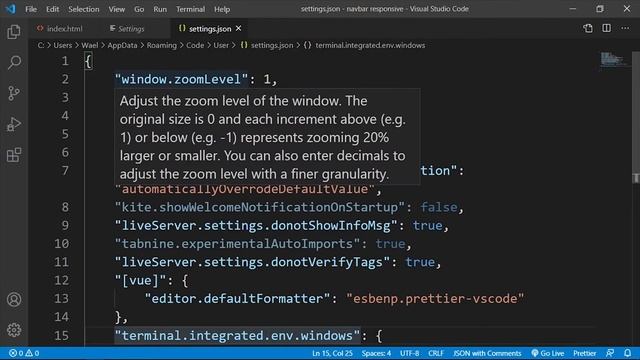Open the Edit menu
Viewport: 640px width, 360px height.
[x=52, y=9]
